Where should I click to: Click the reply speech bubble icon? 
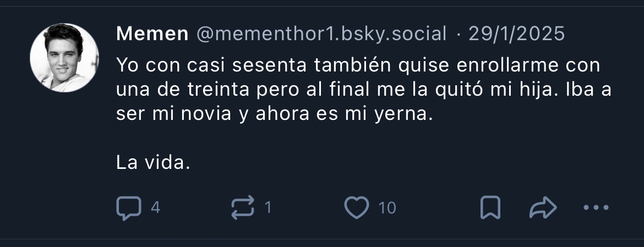click(128, 208)
